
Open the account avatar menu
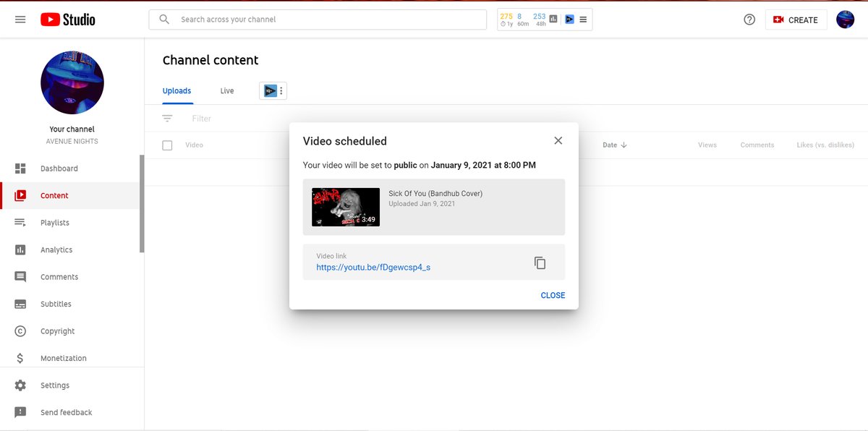(845, 20)
